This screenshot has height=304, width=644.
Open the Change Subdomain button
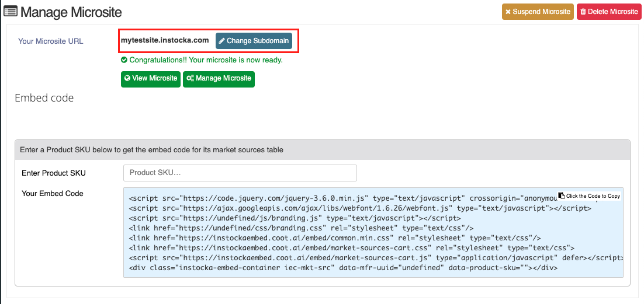pyautogui.click(x=254, y=41)
